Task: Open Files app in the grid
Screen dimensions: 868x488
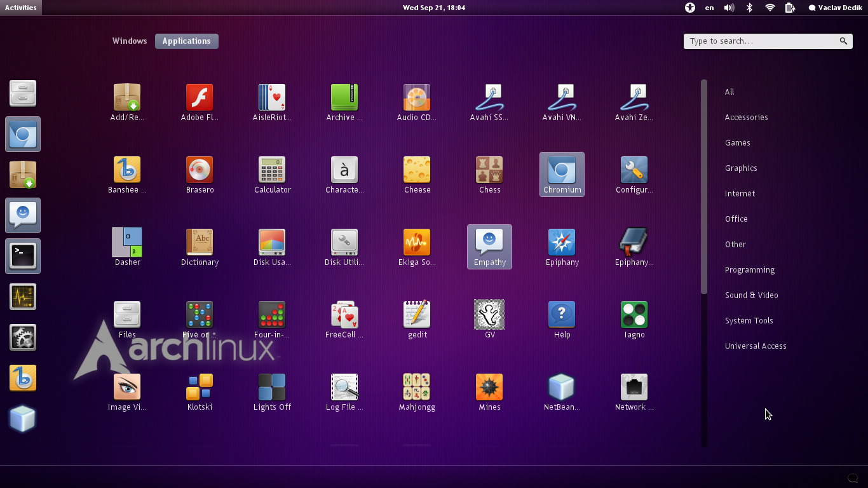Action: pyautogui.click(x=127, y=320)
